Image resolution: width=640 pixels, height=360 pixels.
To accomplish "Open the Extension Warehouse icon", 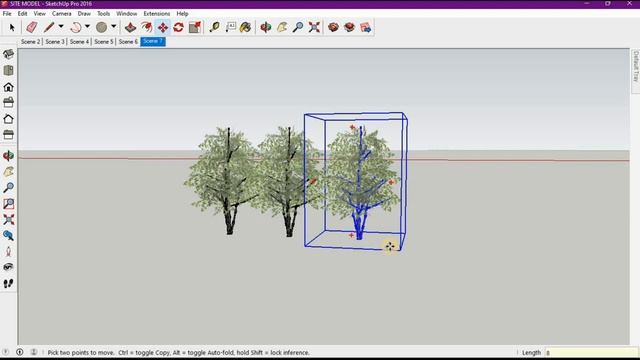I will 349,27.
